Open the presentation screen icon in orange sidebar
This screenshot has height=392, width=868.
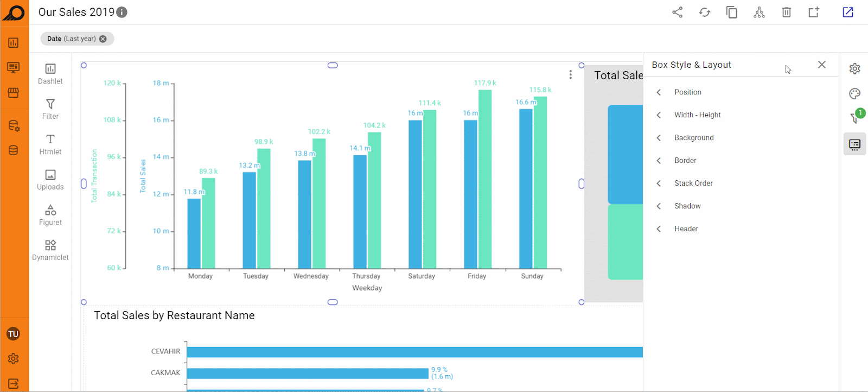tap(14, 67)
